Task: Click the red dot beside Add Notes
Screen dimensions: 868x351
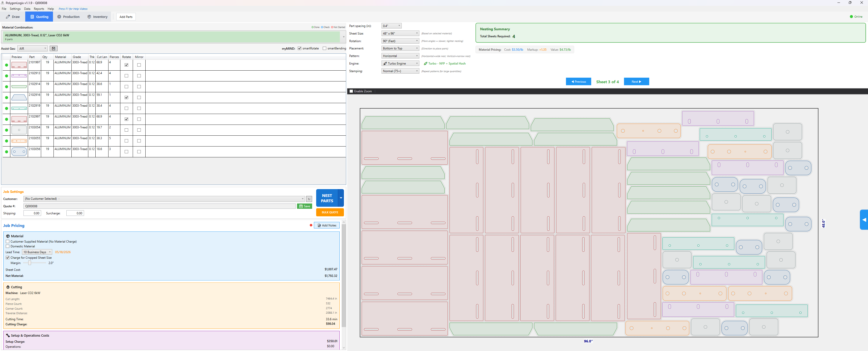Action: point(311,225)
